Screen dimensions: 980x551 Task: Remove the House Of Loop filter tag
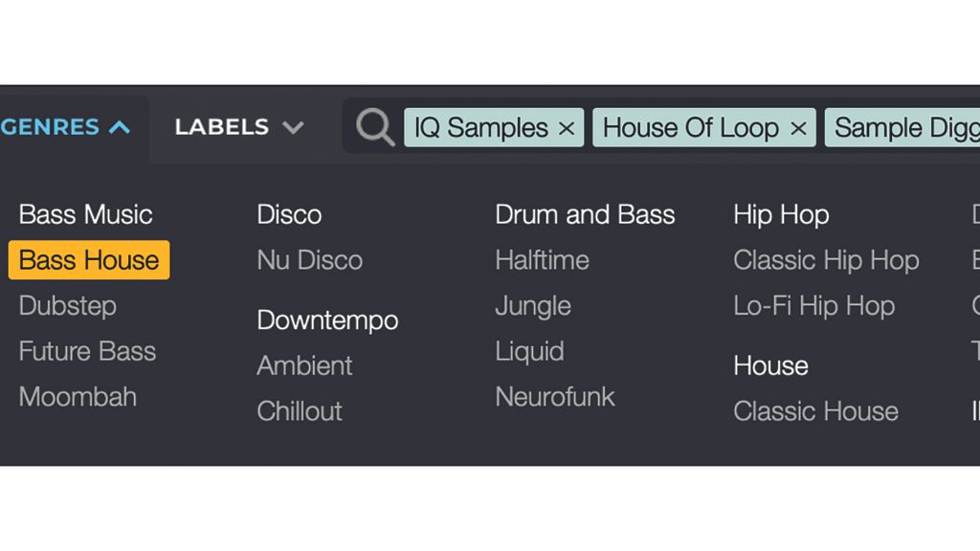click(798, 129)
